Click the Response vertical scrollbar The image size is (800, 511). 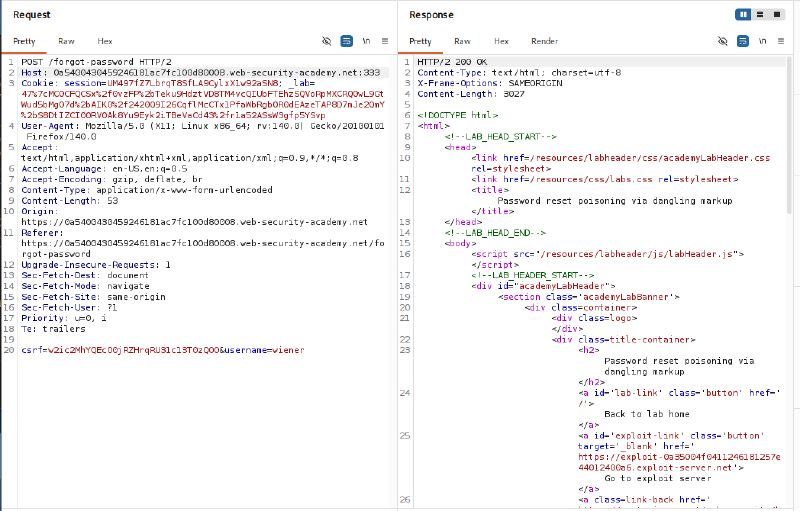click(x=790, y=135)
